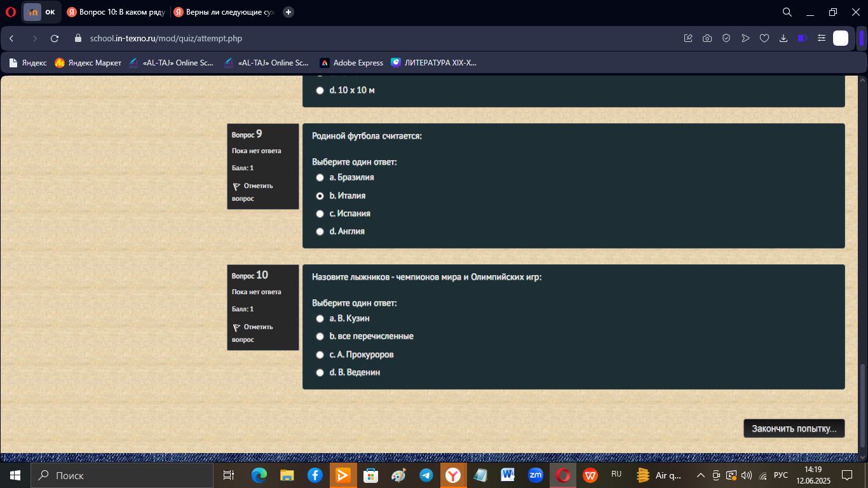Viewport: 868px width, 488px height.
Task: Open Opera easy setup icon
Action: pos(822,38)
